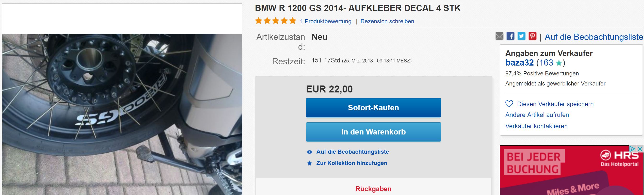Open the motorcycle wheel product image

(x=122, y=114)
